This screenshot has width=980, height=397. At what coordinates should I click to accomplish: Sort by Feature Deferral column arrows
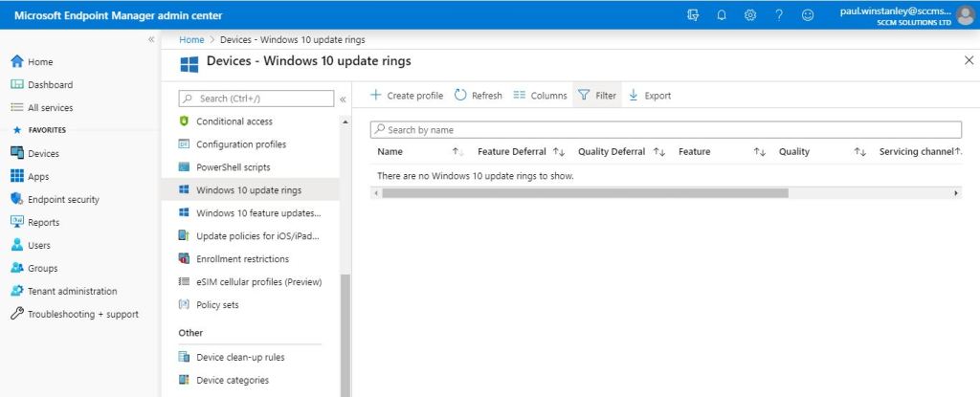tap(559, 152)
